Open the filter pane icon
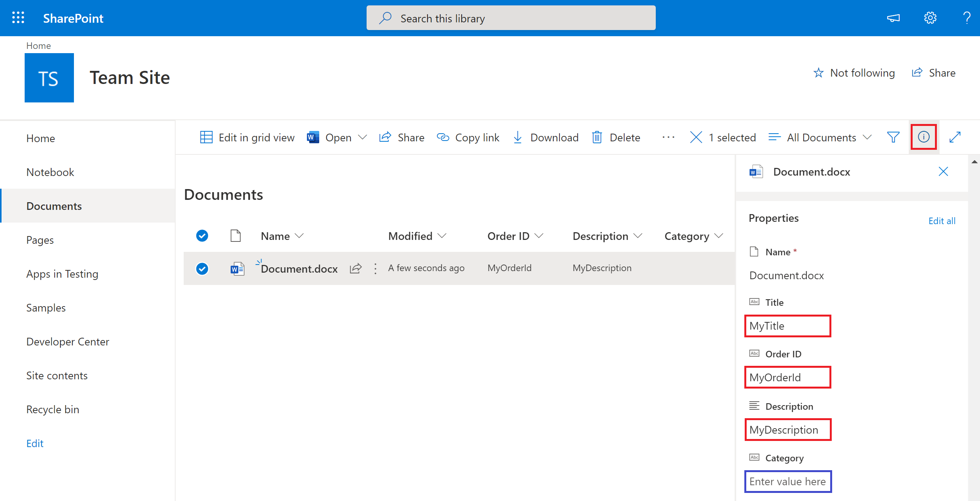The height and width of the screenshot is (501, 980). tap(893, 137)
